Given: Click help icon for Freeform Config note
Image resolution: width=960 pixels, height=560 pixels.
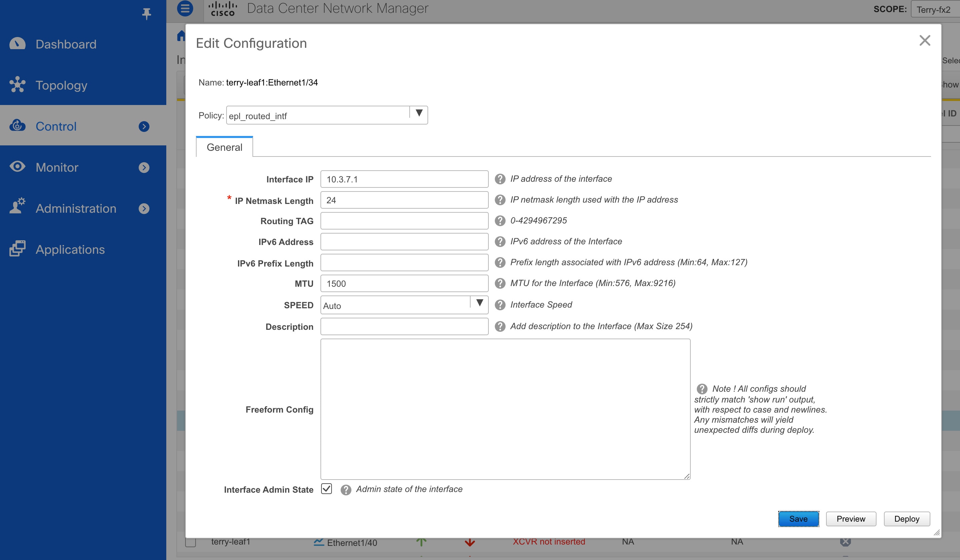Looking at the screenshot, I should click(702, 389).
